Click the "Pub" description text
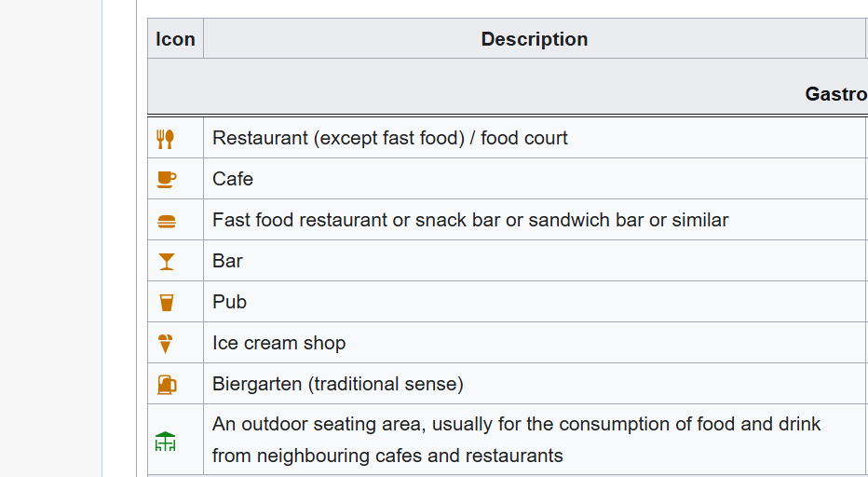 tap(229, 302)
